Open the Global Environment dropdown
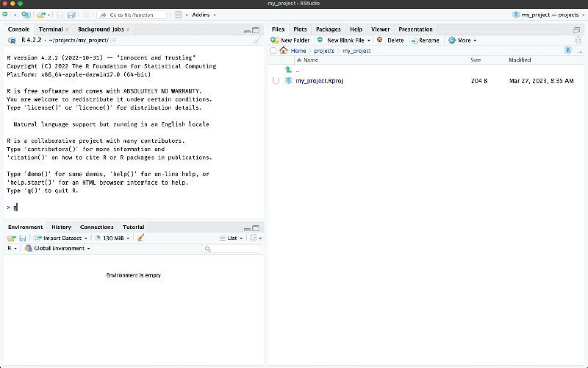588x368 pixels. pos(57,248)
